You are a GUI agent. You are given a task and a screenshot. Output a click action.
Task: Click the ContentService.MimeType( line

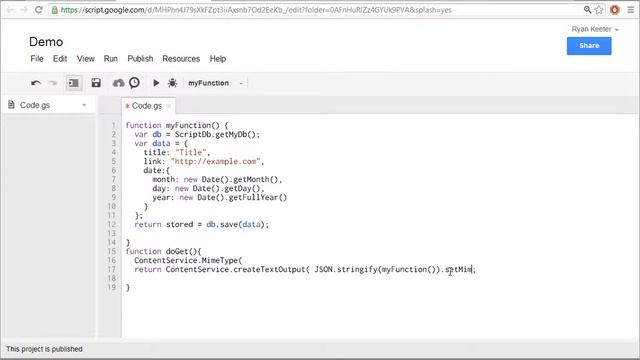(x=188, y=260)
